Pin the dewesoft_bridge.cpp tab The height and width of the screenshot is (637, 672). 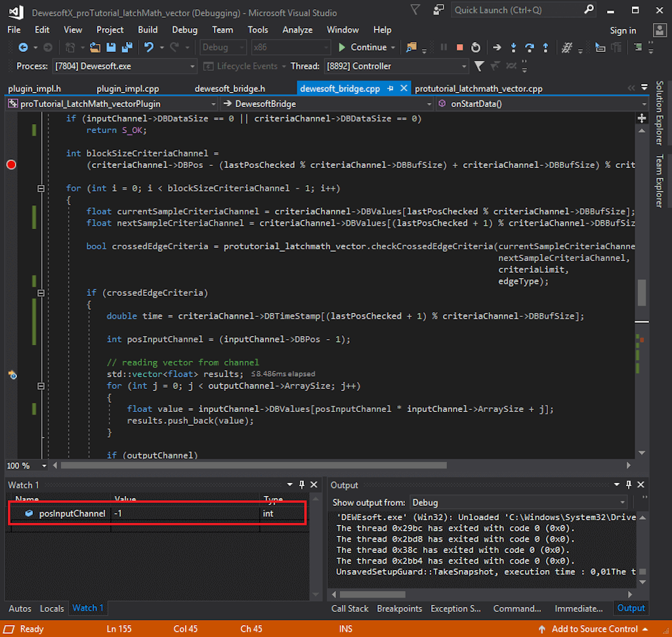pos(390,89)
